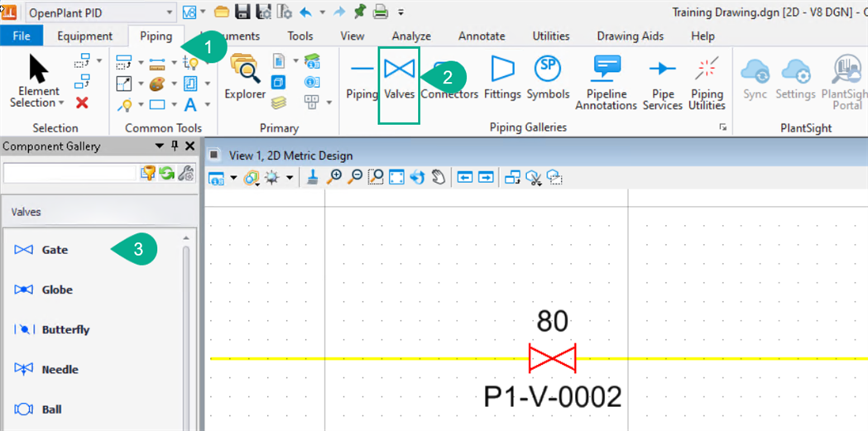Click the Zoom Out magnifier icon
The image size is (868, 431).
click(x=355, y=177)
